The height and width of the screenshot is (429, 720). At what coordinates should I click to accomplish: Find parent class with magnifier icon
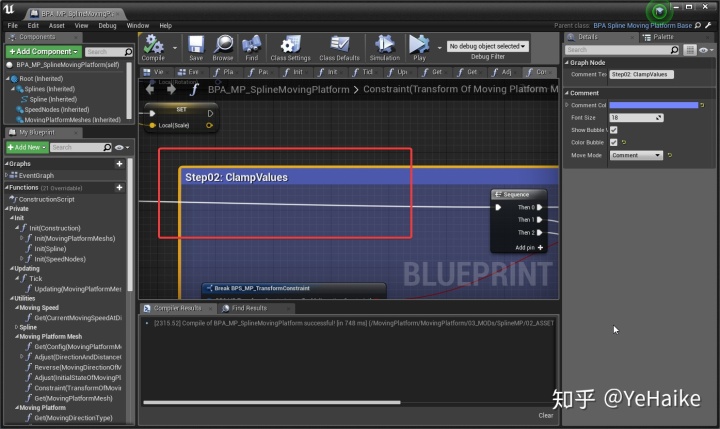click(698, 26)
